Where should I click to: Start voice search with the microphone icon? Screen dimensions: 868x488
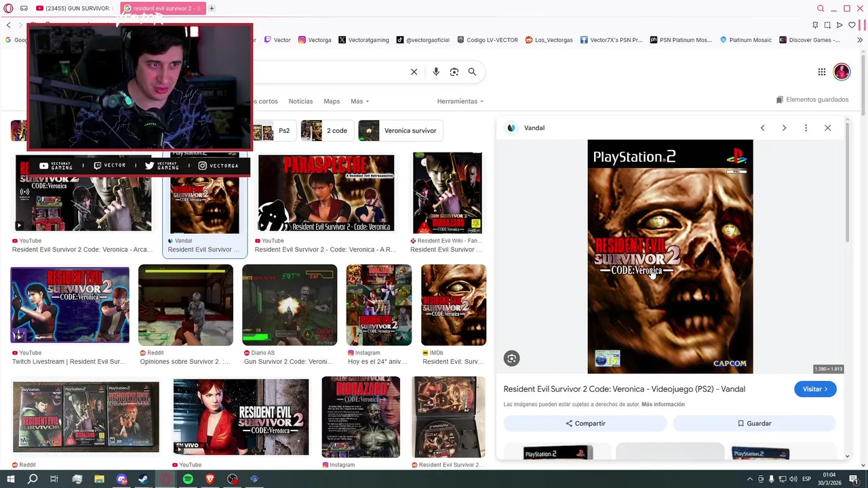point(436,72)
